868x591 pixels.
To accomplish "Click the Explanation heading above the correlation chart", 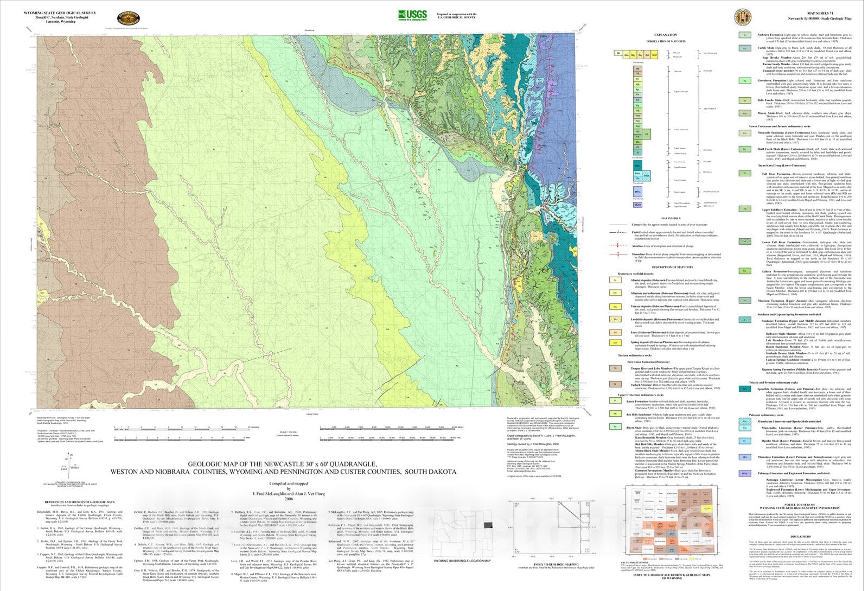I will [665, 35].
